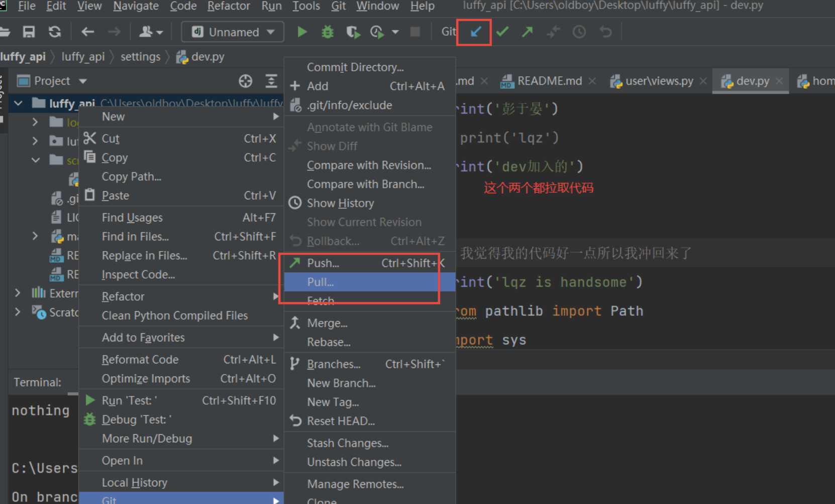Select Compare with Branch... option

point(370,184)
